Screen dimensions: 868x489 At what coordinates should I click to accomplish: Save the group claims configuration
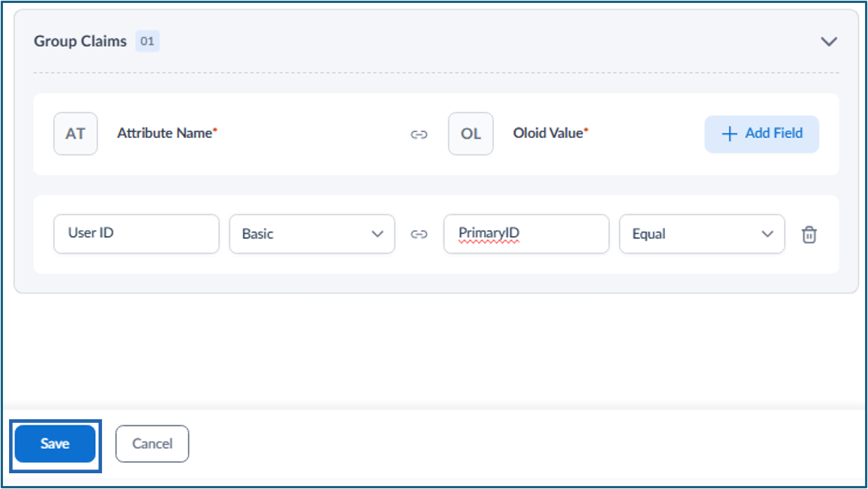(x=55, y=443)
